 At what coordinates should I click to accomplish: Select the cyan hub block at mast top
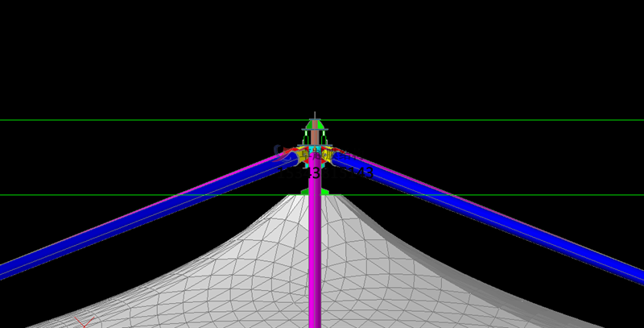coord(315,151)
